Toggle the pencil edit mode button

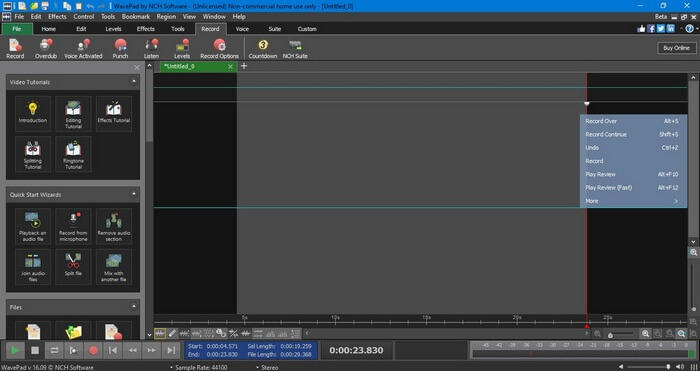click(x=172, y=333)
